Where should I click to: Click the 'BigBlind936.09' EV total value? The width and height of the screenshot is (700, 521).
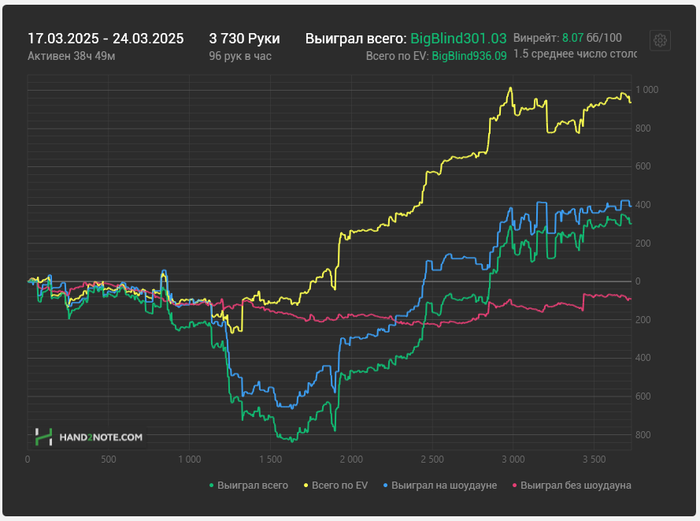click(x=469, y=56)
